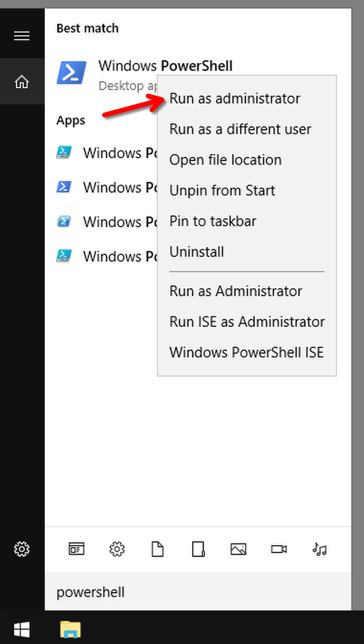This screenshot has height=644, width=364.
Task: Click the search box containing powershell
Action: [x=198, y=592]
